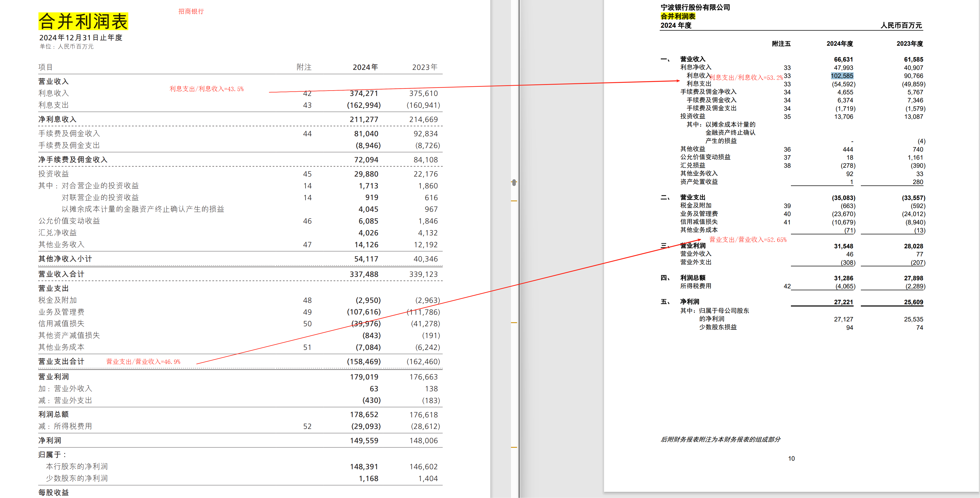Click the 宁波银行股份有限公司 company title
This screenshot has width=980, height=498.
[695, 7]
